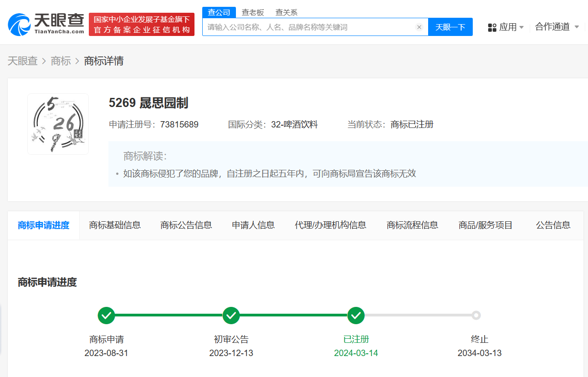
Task: Click the 5269 trademark image thumbnail
Action: tap(58, 123)
